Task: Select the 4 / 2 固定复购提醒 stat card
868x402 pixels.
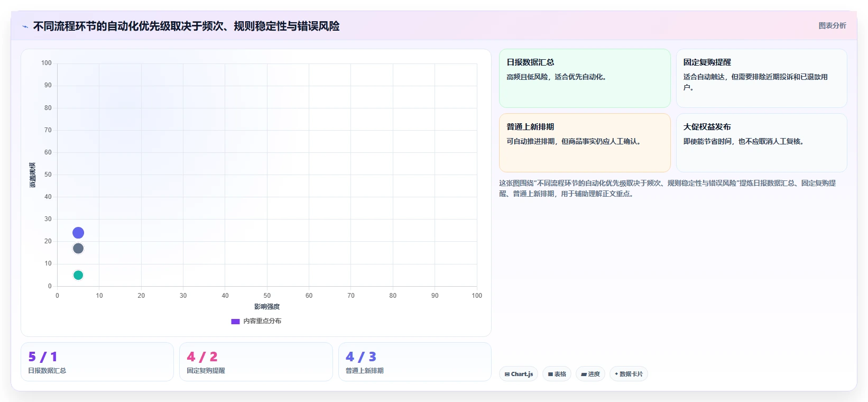Action: click(256, 362)
